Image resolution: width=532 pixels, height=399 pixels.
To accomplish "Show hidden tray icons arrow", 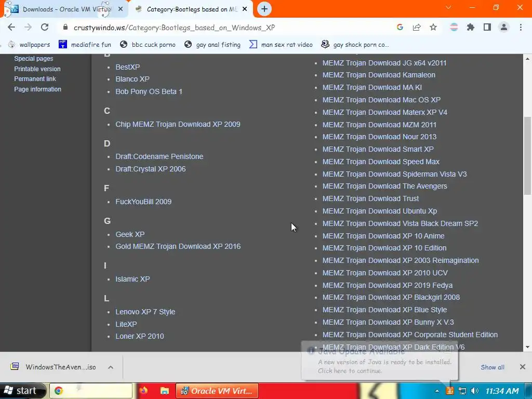I will (x=437, y=391).
